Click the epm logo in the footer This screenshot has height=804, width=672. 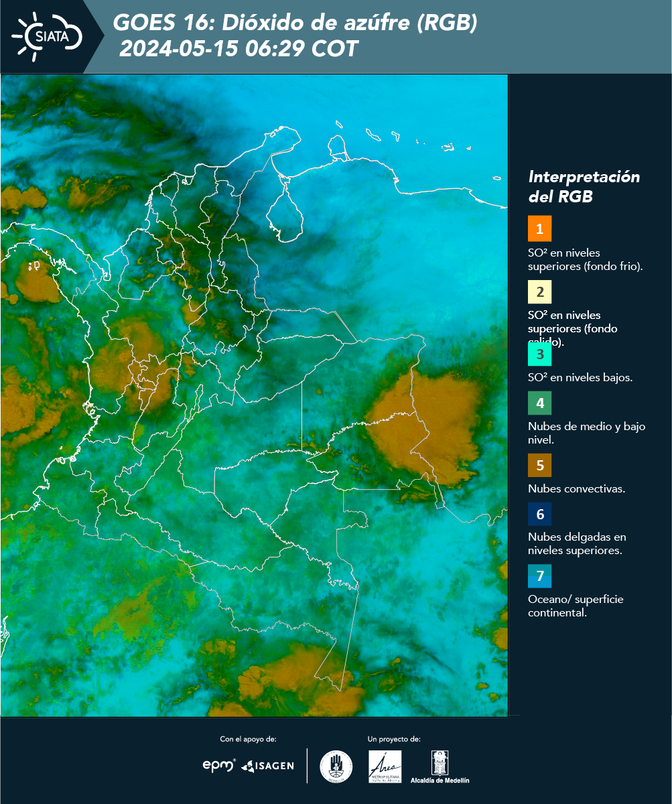(220, 765)
